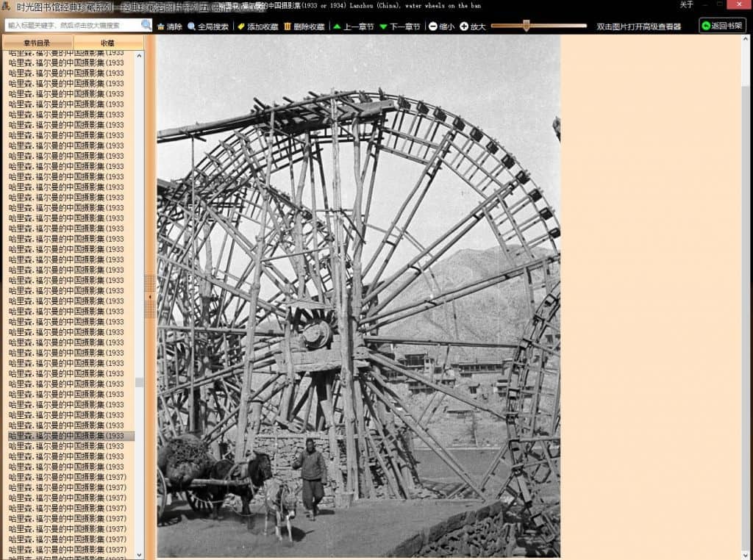Click the 清除 (clear) toolbar button
Image resolution: width=753 pixels, height=560 pixels.
(x=169, y=26)
